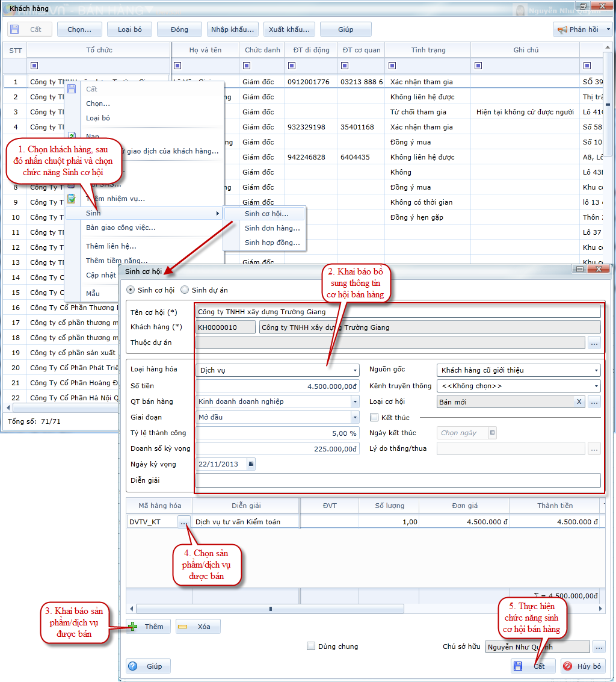616x682 pixels.
Task: Click ellipsis button beside DVTV_KT product code
Action: (183, 522)
